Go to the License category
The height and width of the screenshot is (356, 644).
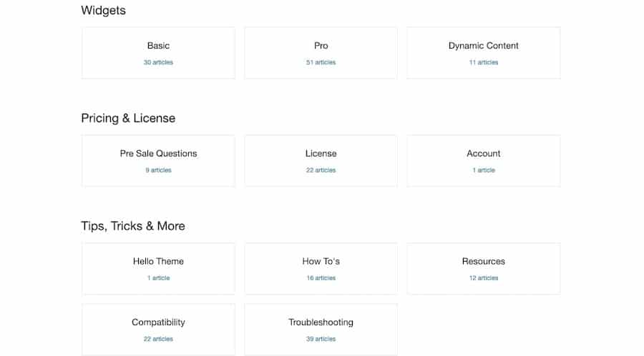click(321, 154)
